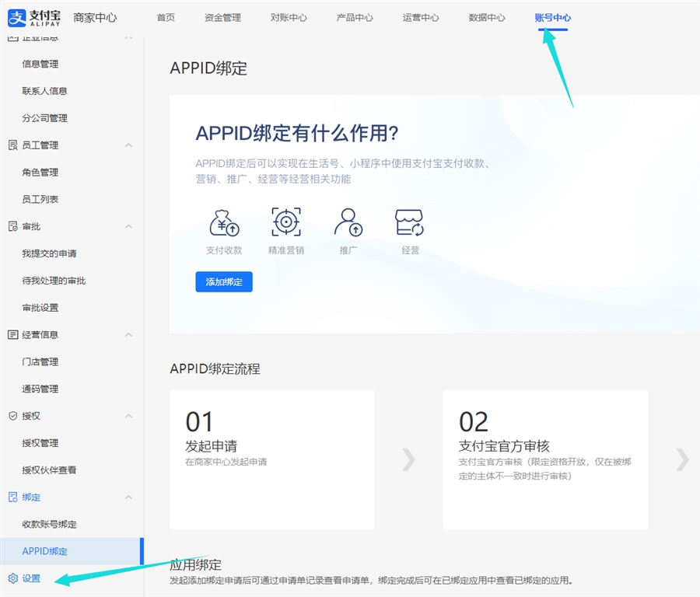Click the 精准营销 target icon
This screenshot has width=700, height=597.
286,222
